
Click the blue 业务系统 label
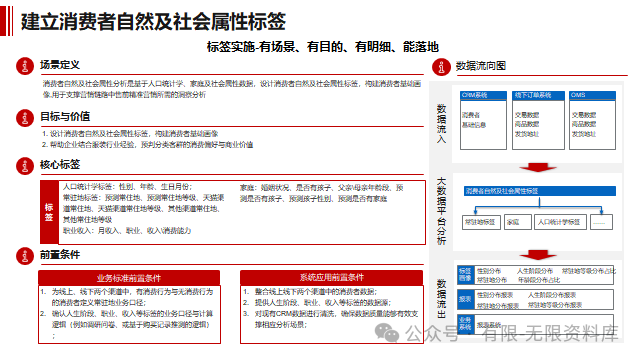click(465, 324)
